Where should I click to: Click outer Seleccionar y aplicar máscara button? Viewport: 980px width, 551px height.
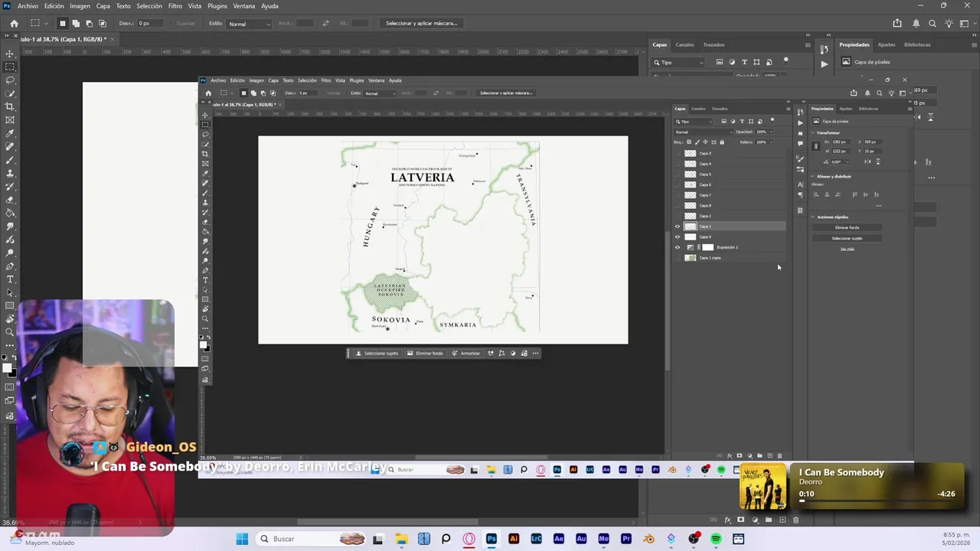(421, 24)
